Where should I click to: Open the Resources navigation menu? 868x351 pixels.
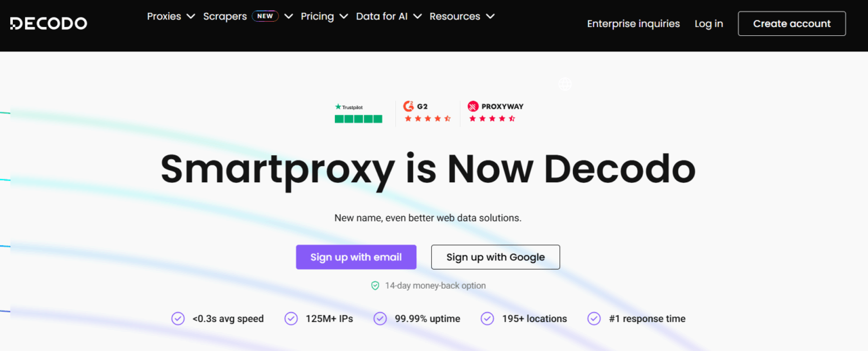tap(462, 16)
